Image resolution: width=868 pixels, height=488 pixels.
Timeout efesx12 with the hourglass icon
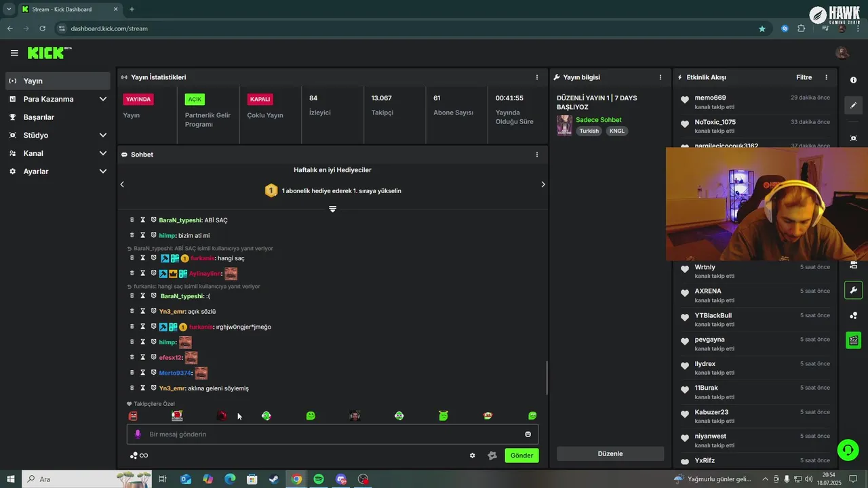[143, 357]
